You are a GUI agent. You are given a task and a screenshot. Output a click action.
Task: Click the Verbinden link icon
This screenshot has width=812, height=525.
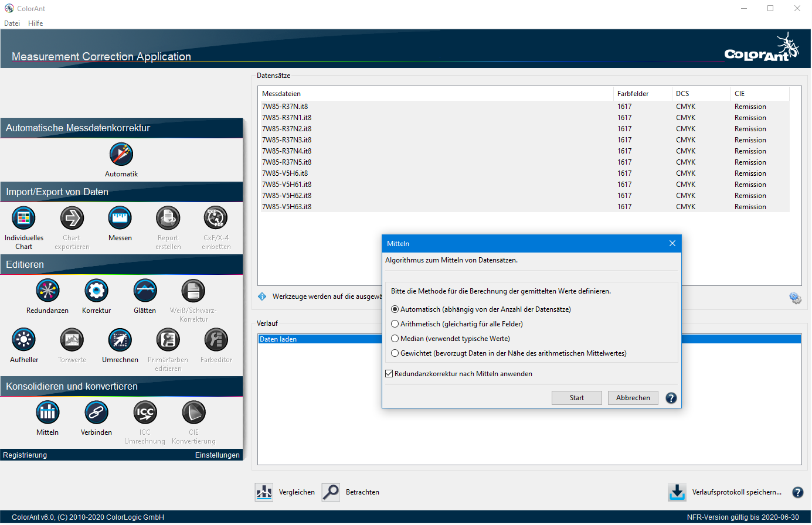pyautogui.click(x=96, y=413)
